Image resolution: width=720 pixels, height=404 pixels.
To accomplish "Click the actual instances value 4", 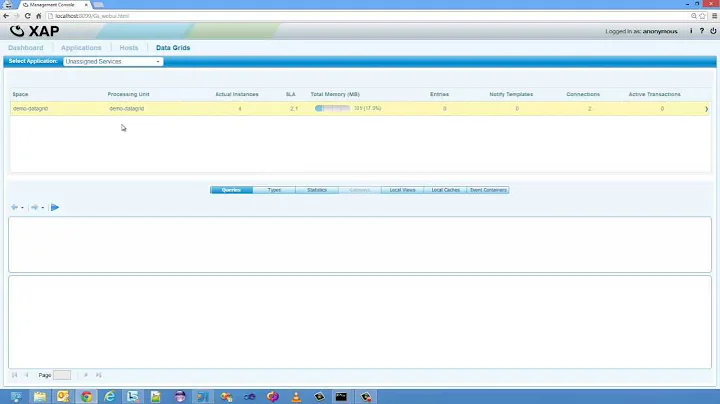I will (x=240, y=109).
